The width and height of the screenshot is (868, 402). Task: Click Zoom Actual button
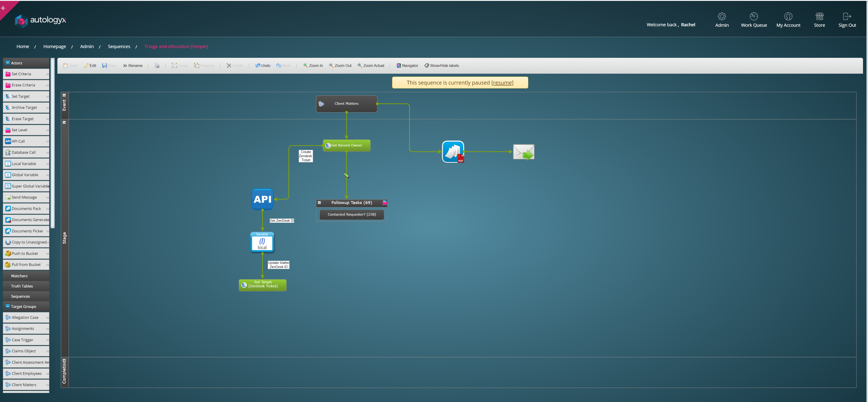tap(371, 66)
